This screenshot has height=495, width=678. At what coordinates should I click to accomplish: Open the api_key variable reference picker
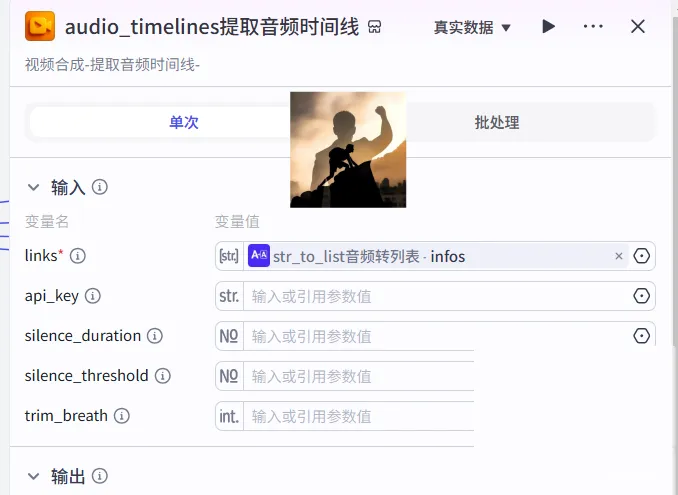(641, 296)
